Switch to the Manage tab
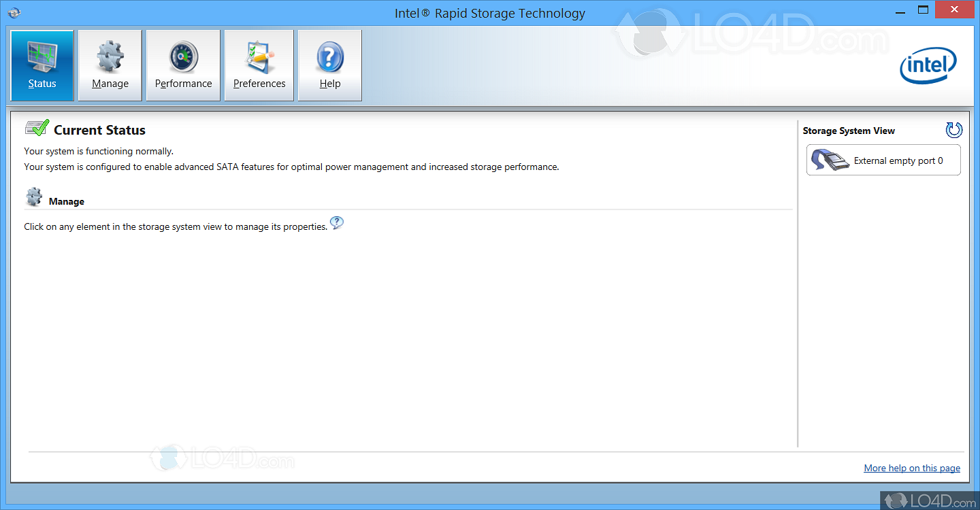The width and height of the screenshot is (980, 510). click(110, 65)
